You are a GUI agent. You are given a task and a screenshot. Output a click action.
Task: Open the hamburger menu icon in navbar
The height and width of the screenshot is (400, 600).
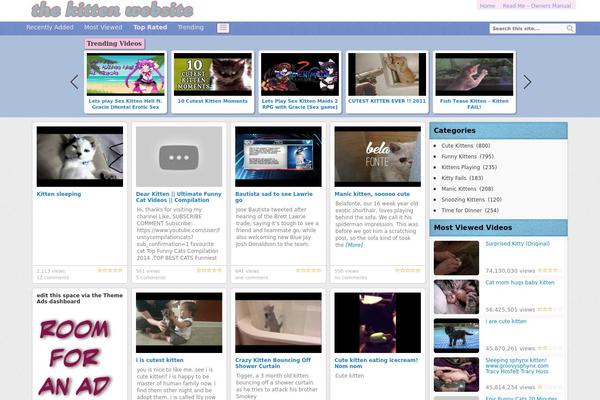[x=223, y=28]
